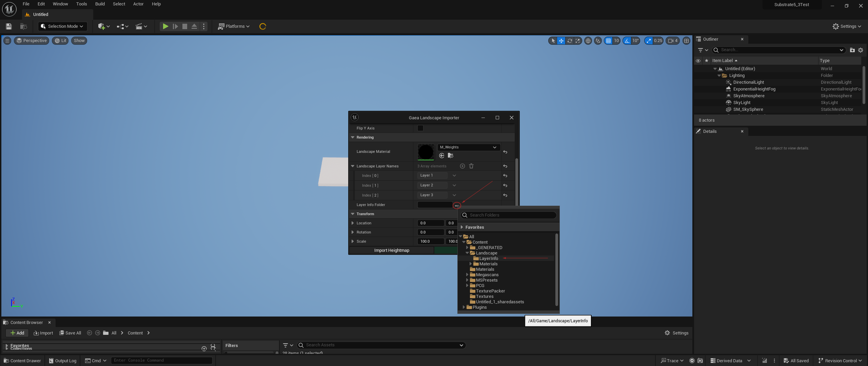
Task: Toggle the Flip Y Axis checkbox
Action: point(420,128)
